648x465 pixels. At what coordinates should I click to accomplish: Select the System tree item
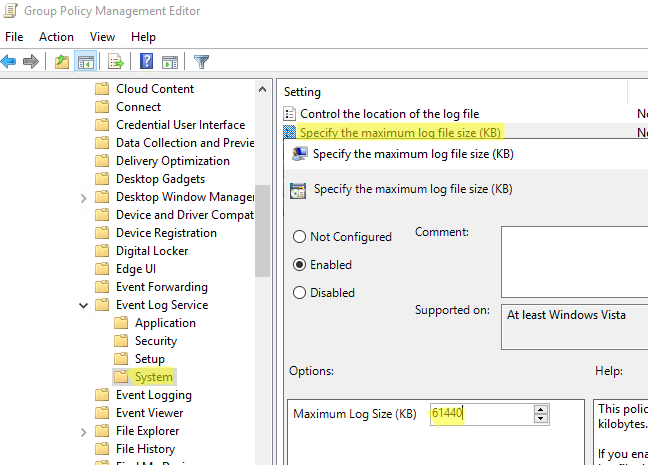pos(154,377)
